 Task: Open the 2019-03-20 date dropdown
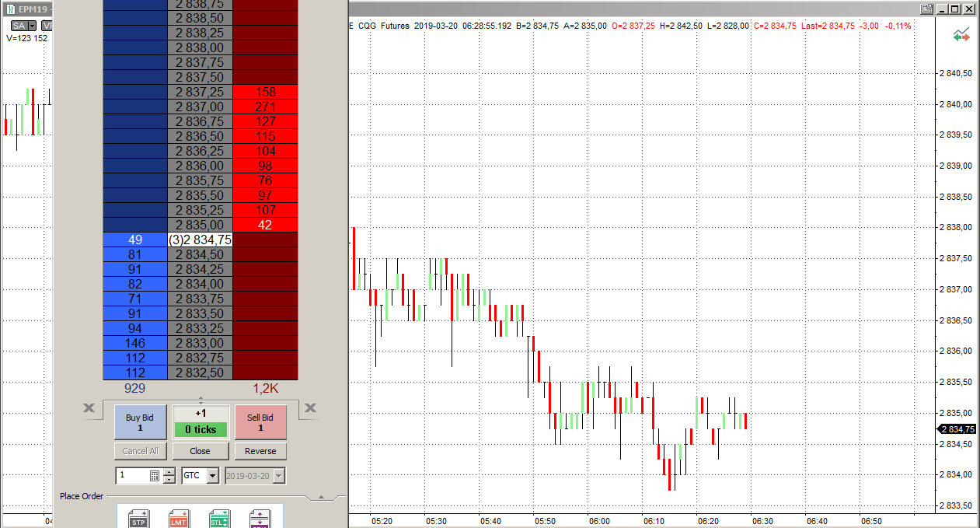tap(280, 475)
